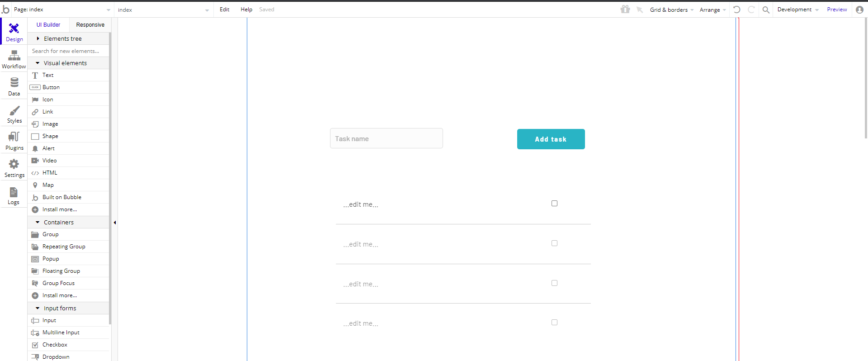This screenshot has width=868, height=361.
Task: Click the undo arrow icon
Action: pos(737,9)
